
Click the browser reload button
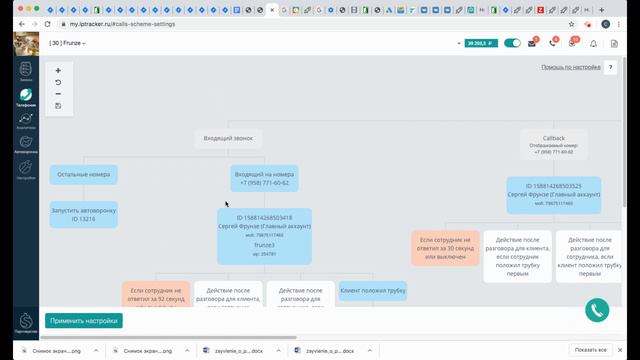pos(47,24)
